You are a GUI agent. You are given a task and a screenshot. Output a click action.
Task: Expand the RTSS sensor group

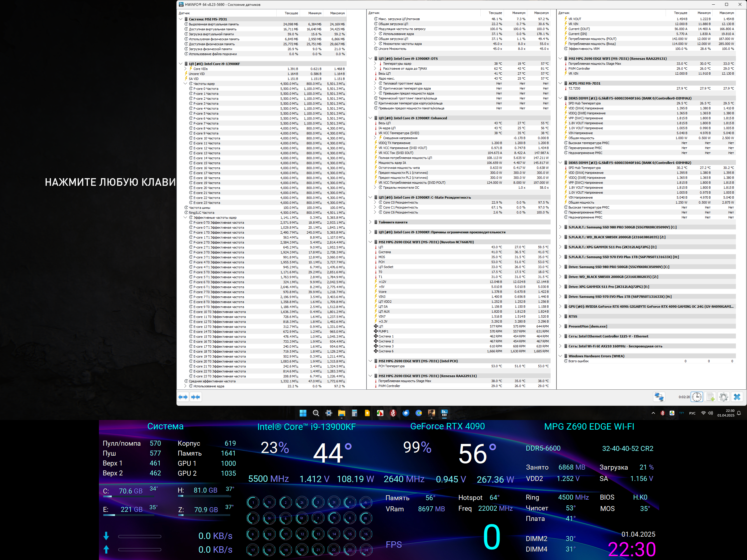pyautogui.click(x=560, y=316)
